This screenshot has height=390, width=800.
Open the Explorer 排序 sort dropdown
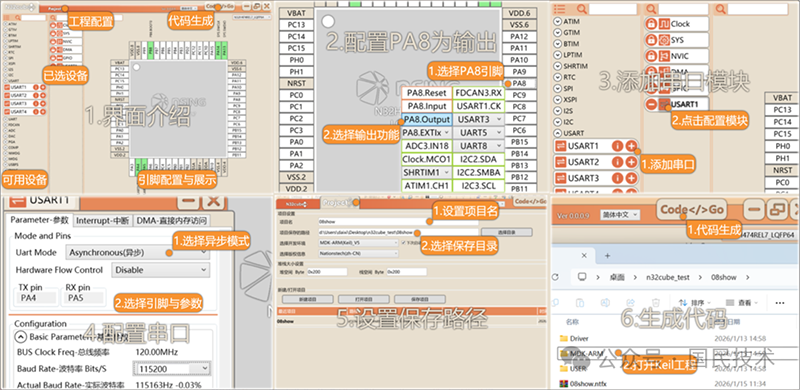point(694,303)
